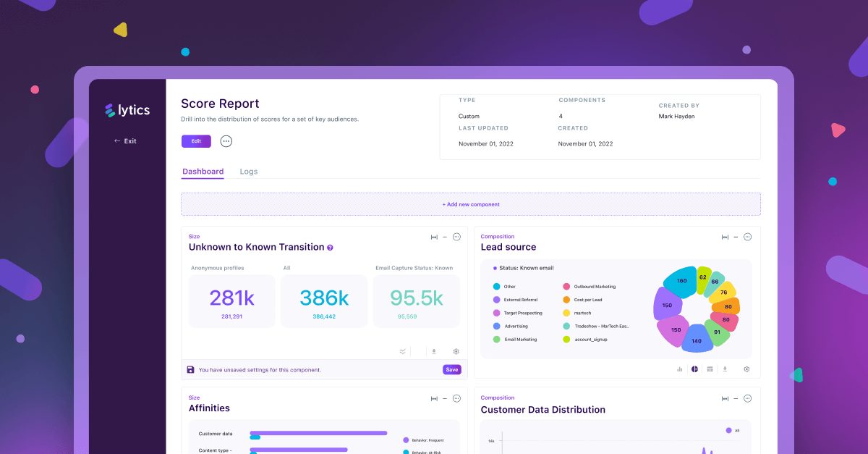Open settings gear in Lead source card
This screenshot has width=868, height=454.
[746, 369]
